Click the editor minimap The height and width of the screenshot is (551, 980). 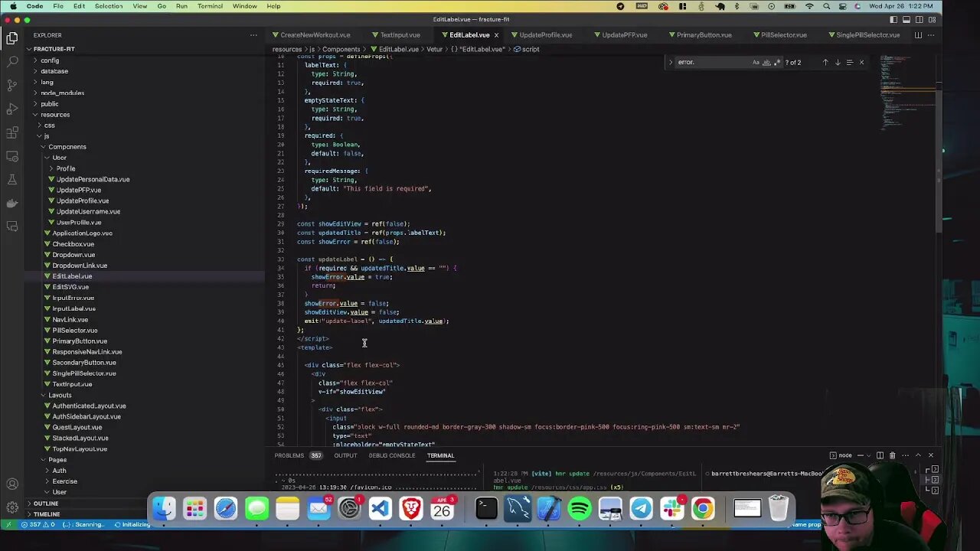[907, 92]
